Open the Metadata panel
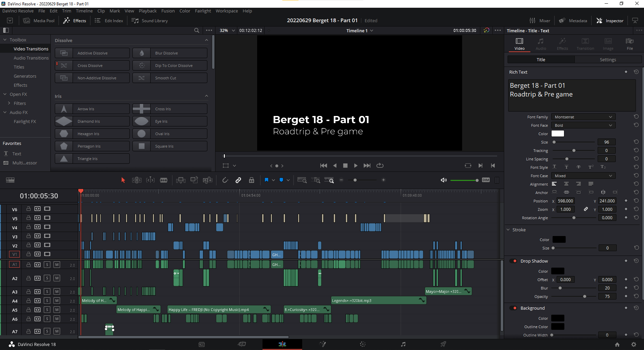The image size is (644, 350). click(573, 21)
